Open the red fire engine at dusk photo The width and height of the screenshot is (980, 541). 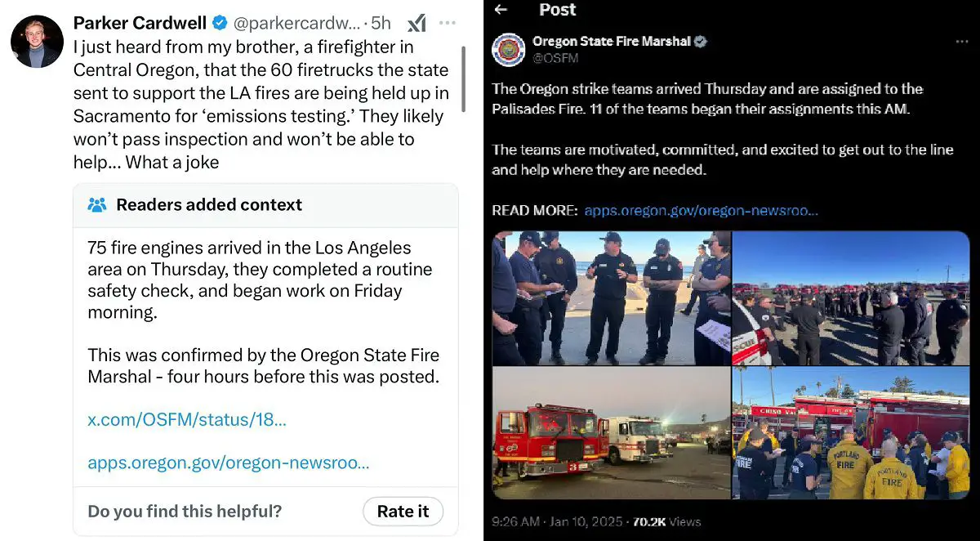[x=611, y=433]
